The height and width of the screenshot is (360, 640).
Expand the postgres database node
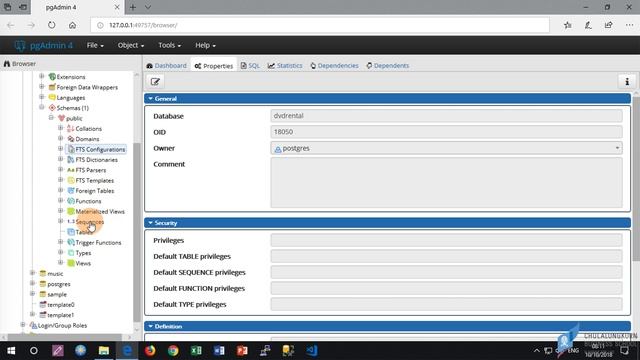[x=32, y=283]
